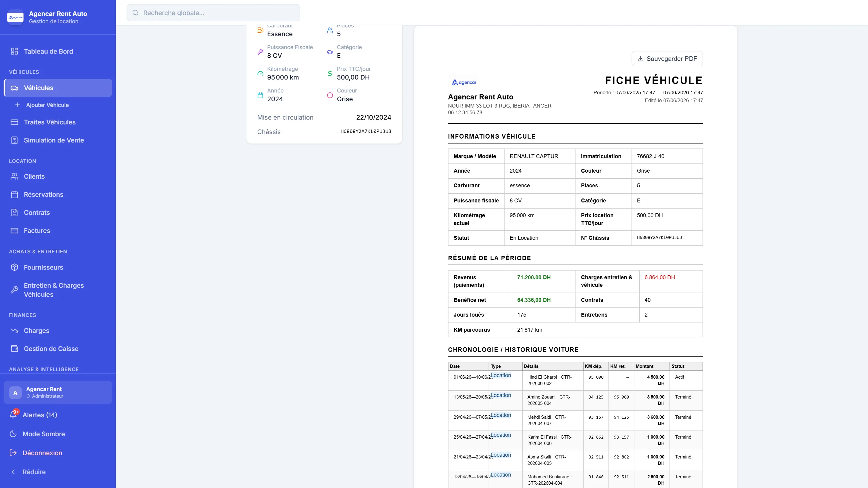Click the download icon on Sauvegarder PDF

[x=640, y=59]
